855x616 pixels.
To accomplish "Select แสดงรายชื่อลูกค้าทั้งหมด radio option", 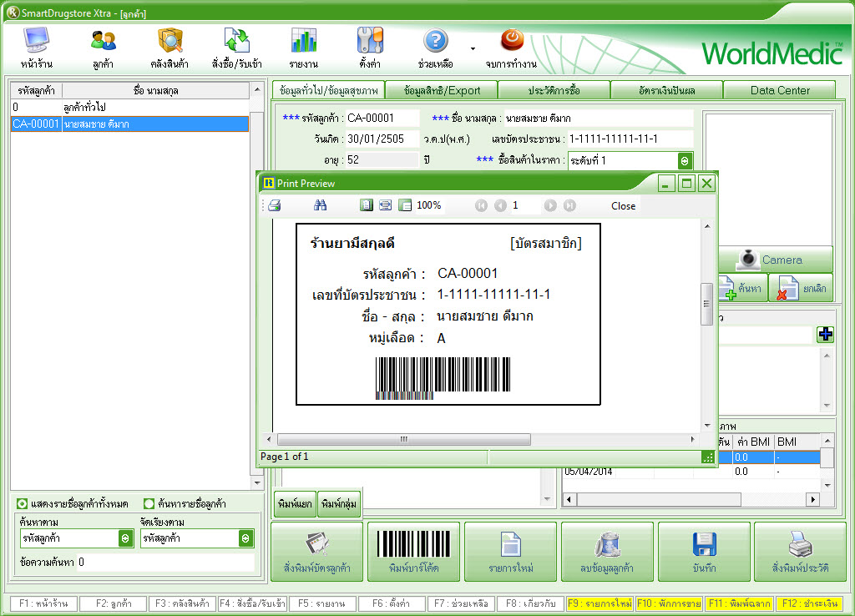I will tap(22, 504).
